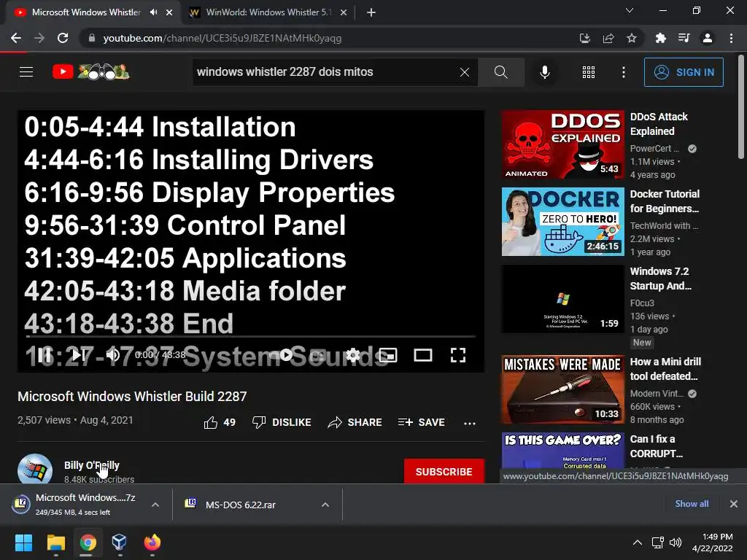Share this page from address bar

point(608,38)
